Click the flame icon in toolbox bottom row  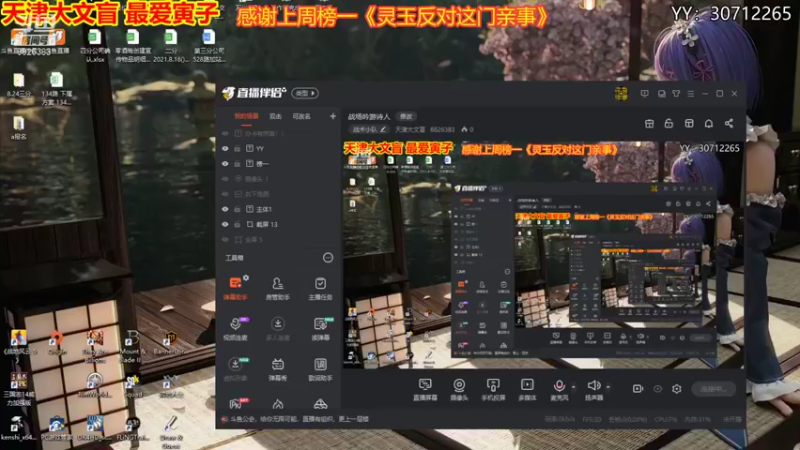point(278,404)
